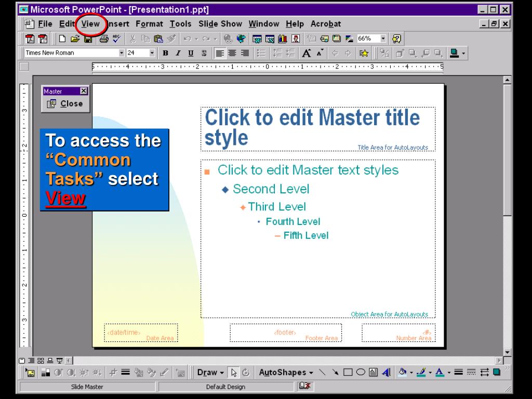Image resolution: width=532 pixels, height=399 pixels.
Task: Click the Insert Chart icon
Action: pos(283,38)
